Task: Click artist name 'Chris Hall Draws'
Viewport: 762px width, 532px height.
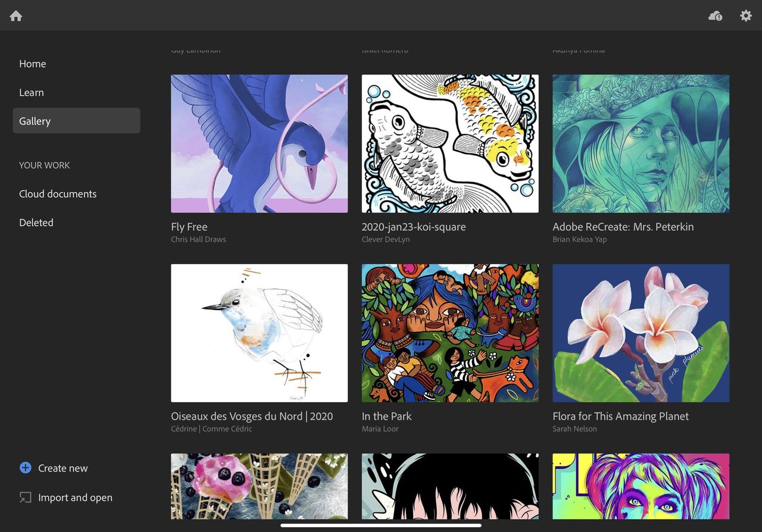Action: (198, 239)
